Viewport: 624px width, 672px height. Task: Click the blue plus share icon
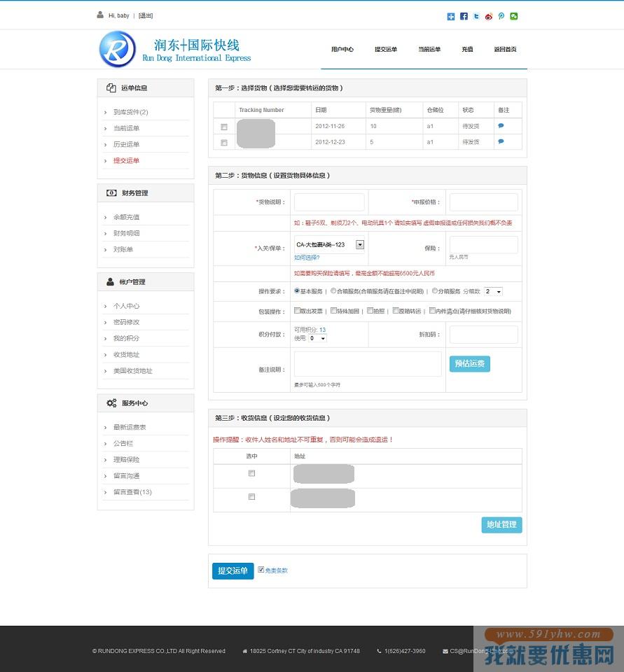click(451, 16)
